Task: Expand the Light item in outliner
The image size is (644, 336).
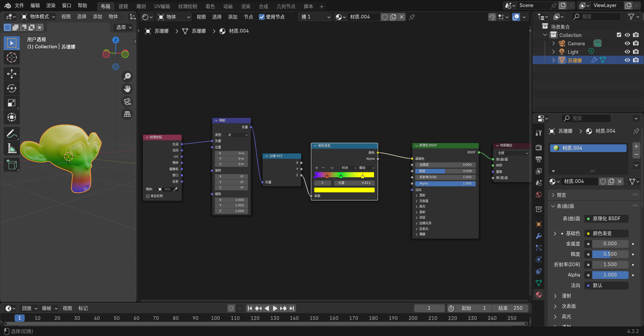Action: [x=553, y=52]
